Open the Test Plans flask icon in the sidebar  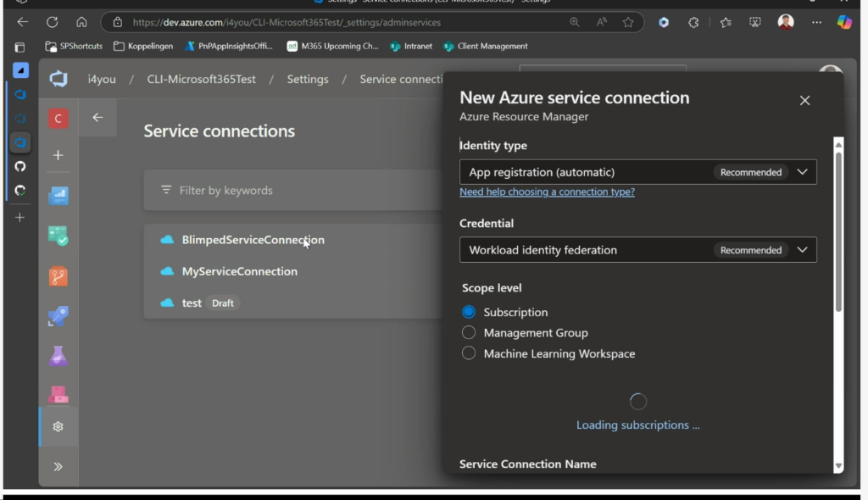coord(58,356)
